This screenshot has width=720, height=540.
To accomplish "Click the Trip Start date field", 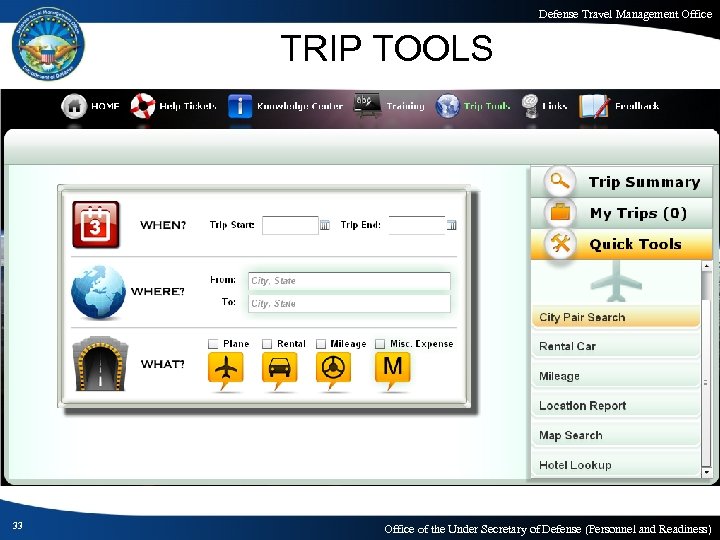I will (x=290, y=225).
